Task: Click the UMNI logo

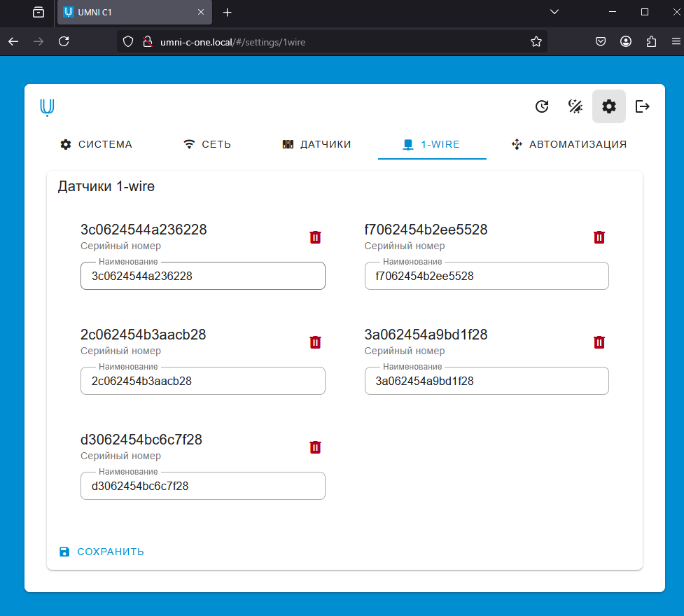Action: click(47, 107)
